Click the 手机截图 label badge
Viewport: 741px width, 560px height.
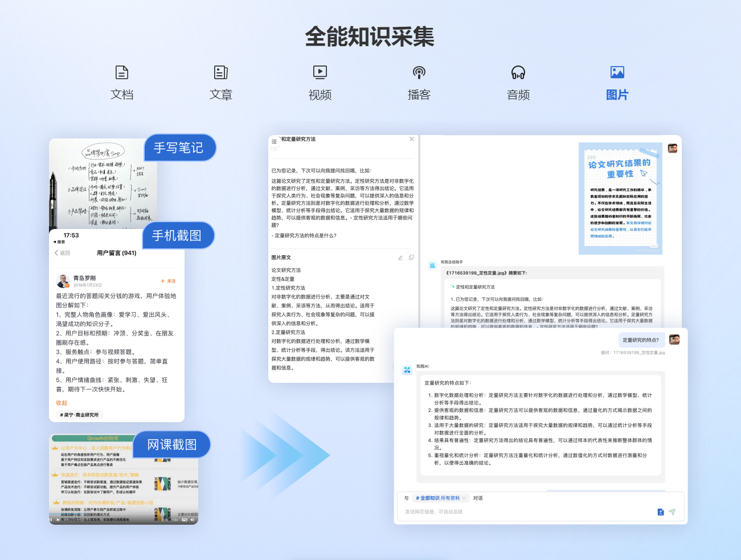click(x=177, y=235)
